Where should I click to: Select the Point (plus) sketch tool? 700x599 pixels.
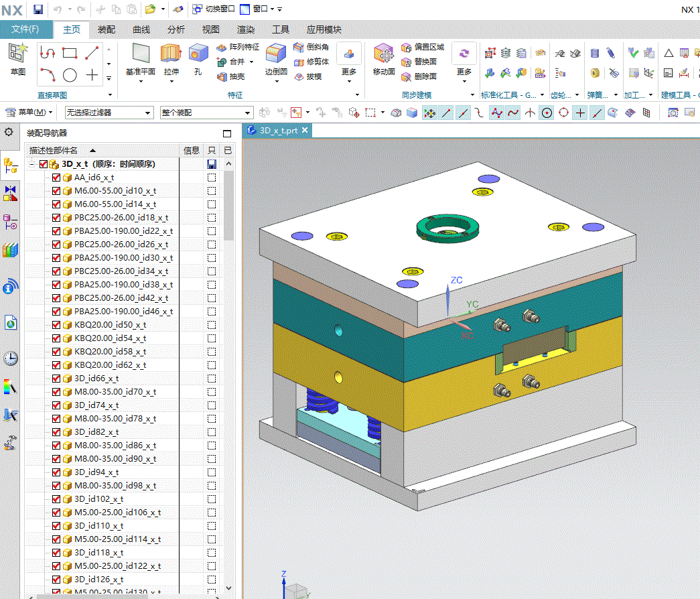click(92, 74)
